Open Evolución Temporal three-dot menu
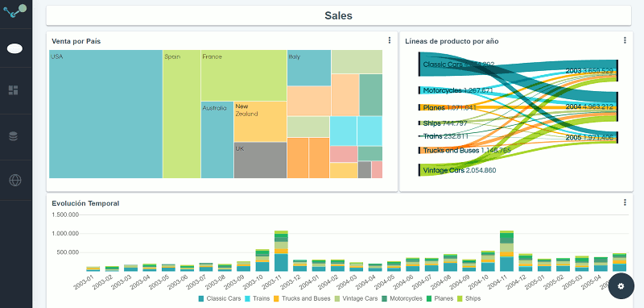 click(625, 202)
